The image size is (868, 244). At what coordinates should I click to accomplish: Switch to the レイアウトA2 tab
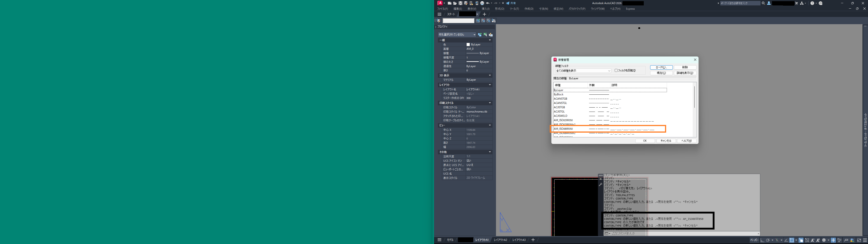point(500,240)
